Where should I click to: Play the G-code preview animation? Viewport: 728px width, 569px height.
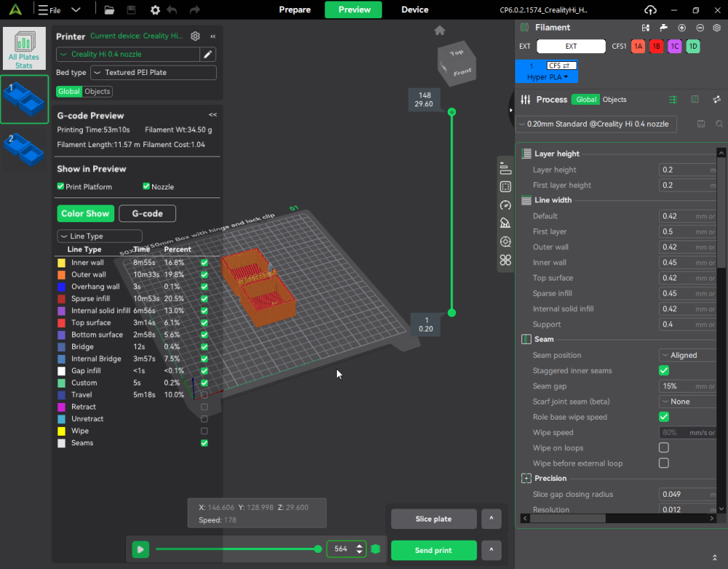(141, 549)
